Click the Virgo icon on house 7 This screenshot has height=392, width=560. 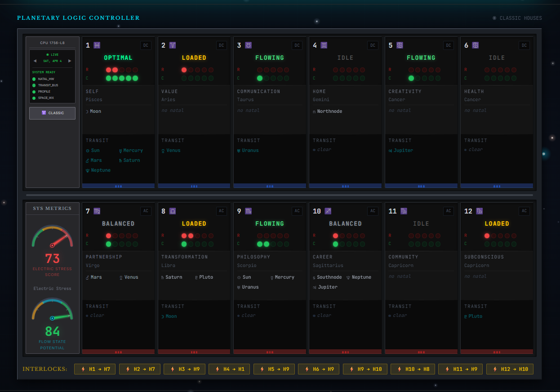[97, 211]
